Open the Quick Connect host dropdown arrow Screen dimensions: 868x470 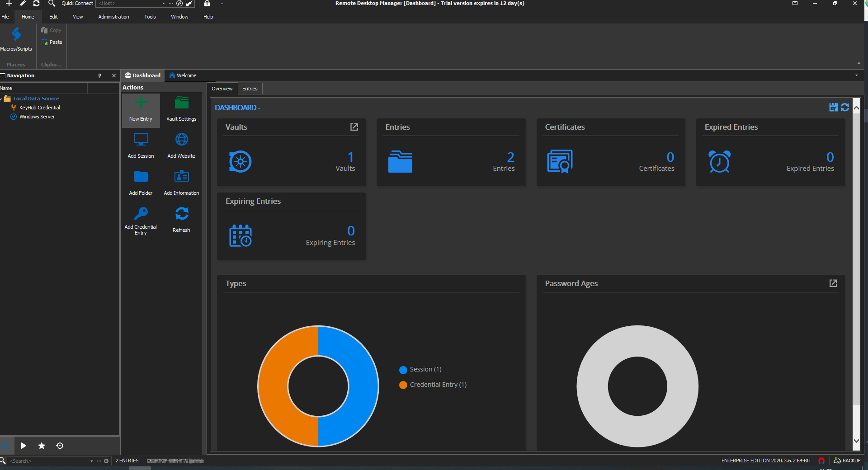(x=163, y=3)
